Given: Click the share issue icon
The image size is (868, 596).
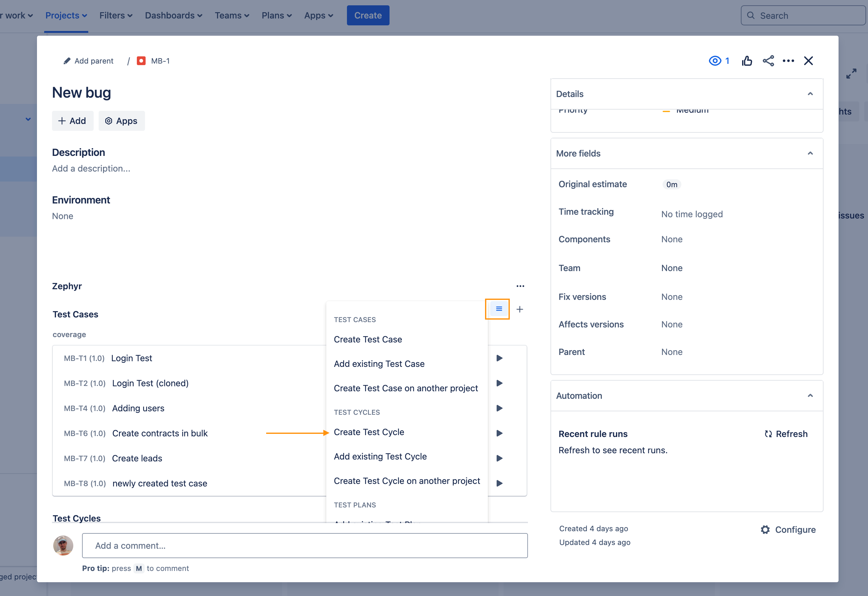Looking at the screenshot, I should [768, 61].
